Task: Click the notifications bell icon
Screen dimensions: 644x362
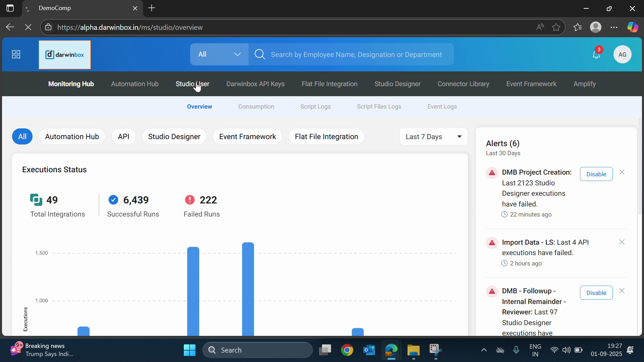Action: 596,55
